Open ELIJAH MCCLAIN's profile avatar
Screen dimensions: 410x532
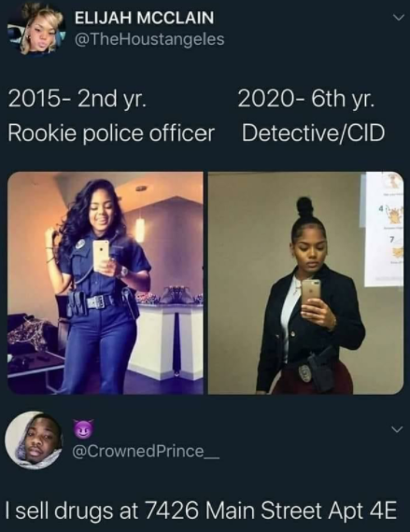36,30
